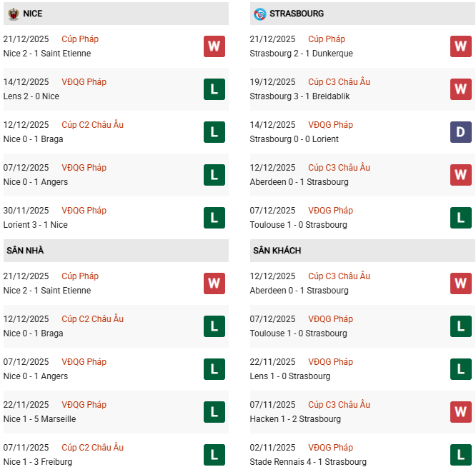Screen dimensions: 476x472
Task: Click the W badge for Hacken 1-2 Strasbourg
Action: coord(461,412)
